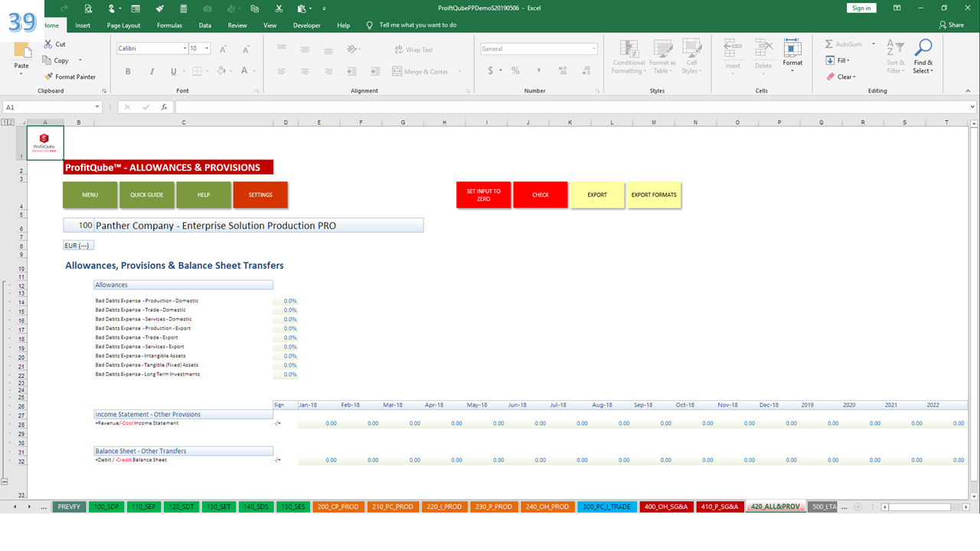Viewport: 980px width, 551px height.
Task: Apply center horizontal alignment
Action: pos(305,71)
